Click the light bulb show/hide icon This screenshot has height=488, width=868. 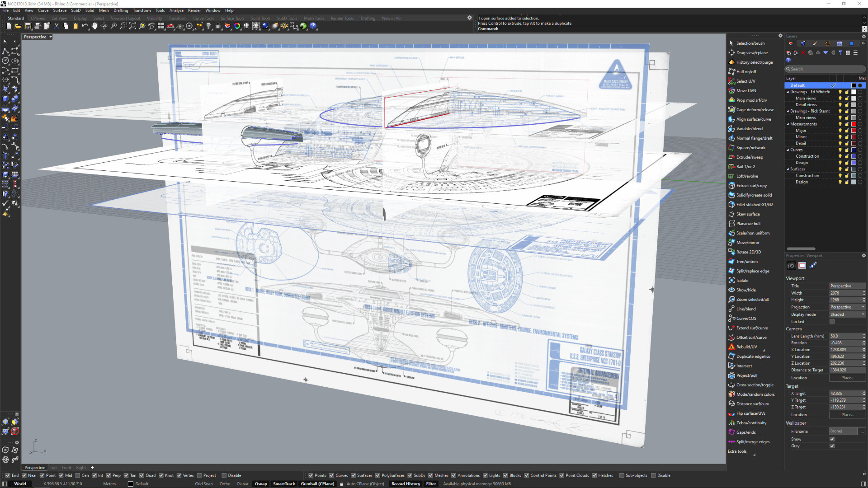208,26
